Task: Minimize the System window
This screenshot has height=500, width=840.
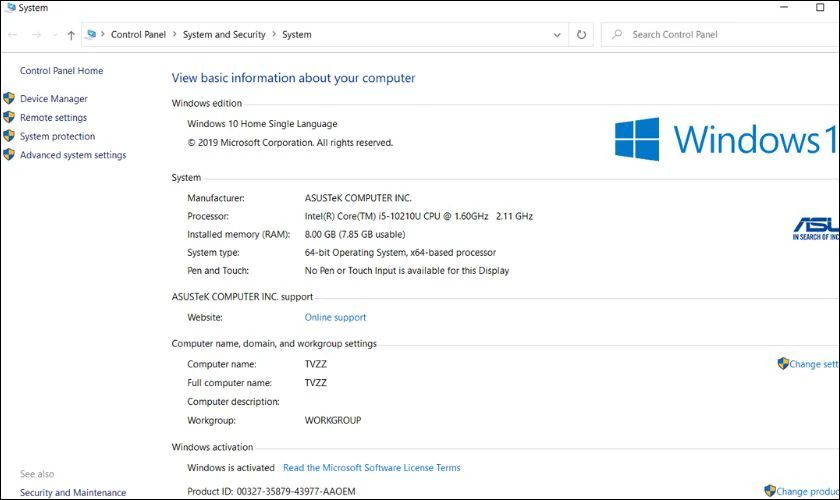Action: [784, 8]
